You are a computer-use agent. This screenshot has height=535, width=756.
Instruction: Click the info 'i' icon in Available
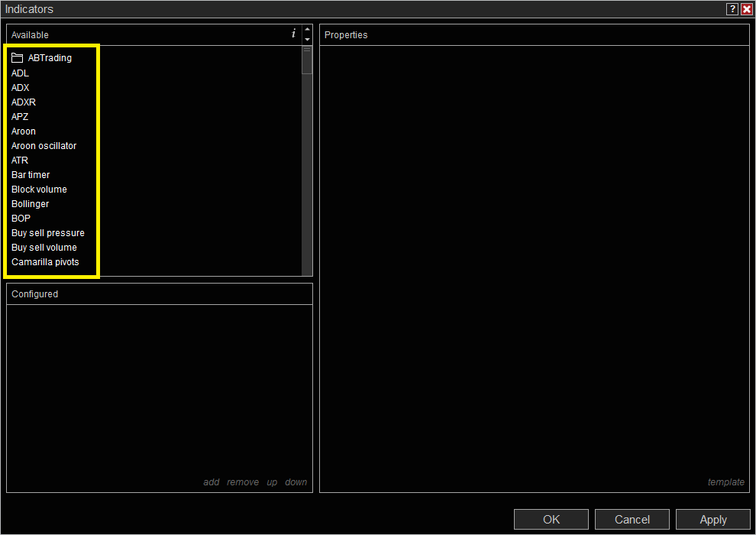[x=293, y=34]
